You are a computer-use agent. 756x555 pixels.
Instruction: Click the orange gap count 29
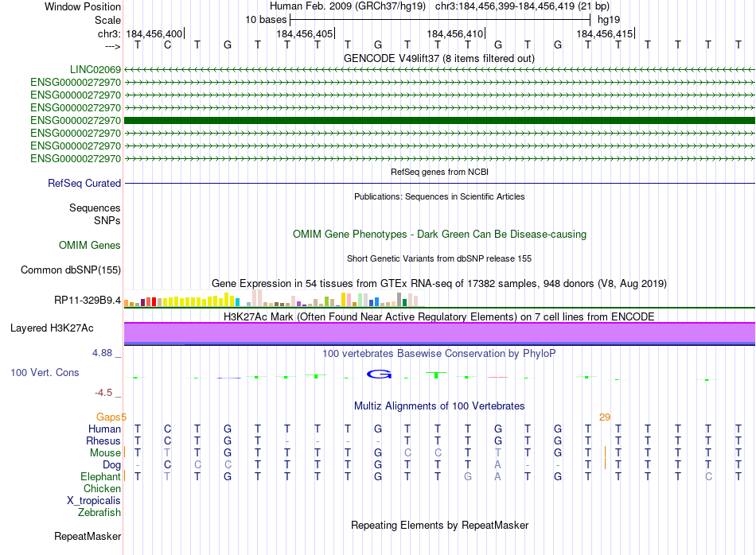[x=605, y=417]
